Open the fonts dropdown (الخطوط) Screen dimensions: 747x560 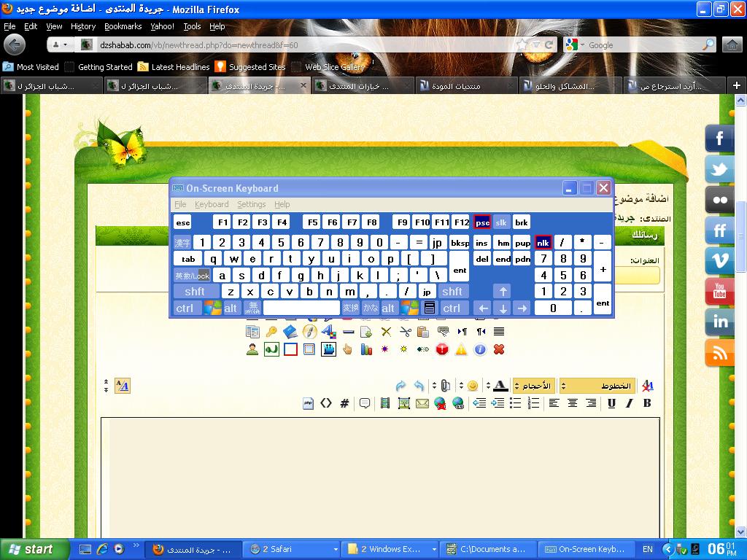(x=597, y=386)
